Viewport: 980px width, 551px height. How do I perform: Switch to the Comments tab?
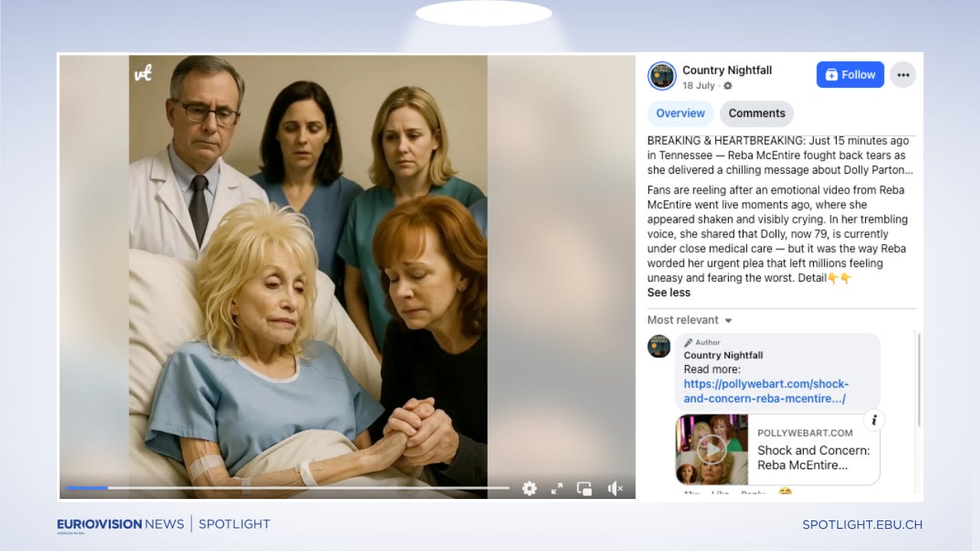[x=756, y=113]
